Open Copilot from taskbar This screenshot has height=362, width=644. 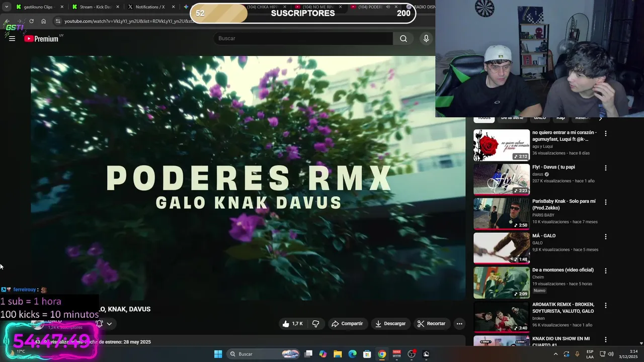323,354
